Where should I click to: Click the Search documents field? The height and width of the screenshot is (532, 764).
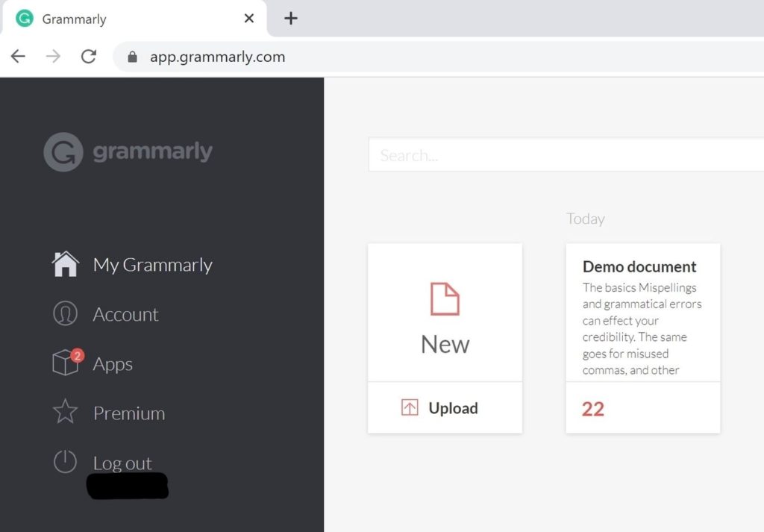coord(566,155)
